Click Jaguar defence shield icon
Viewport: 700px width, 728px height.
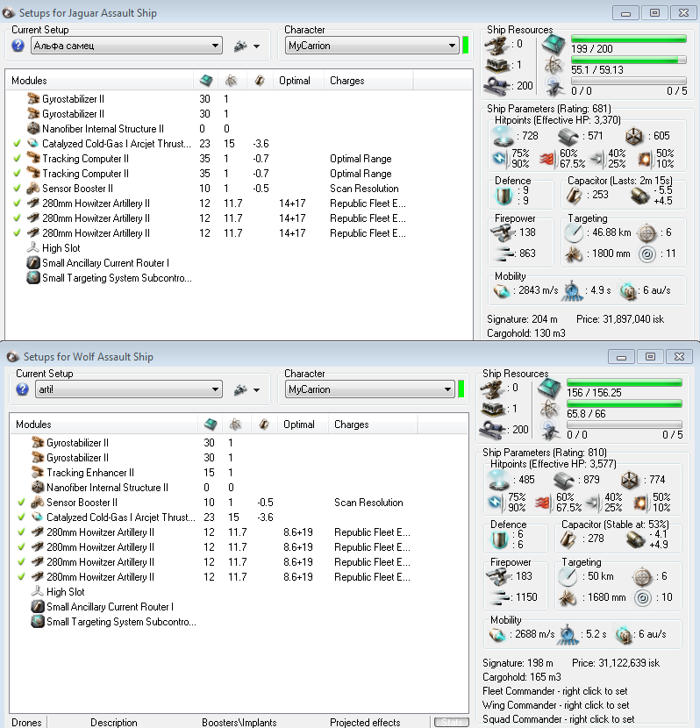coord(504,196)
